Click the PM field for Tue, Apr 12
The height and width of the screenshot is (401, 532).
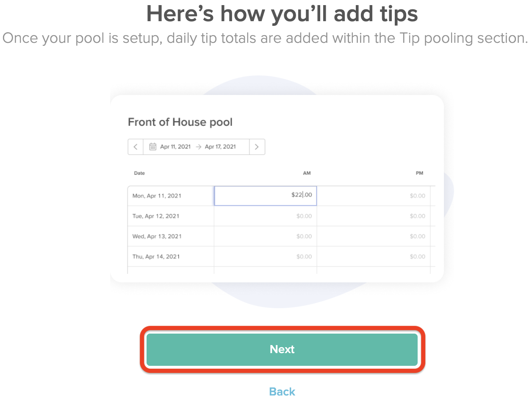(x=375, y=216)
